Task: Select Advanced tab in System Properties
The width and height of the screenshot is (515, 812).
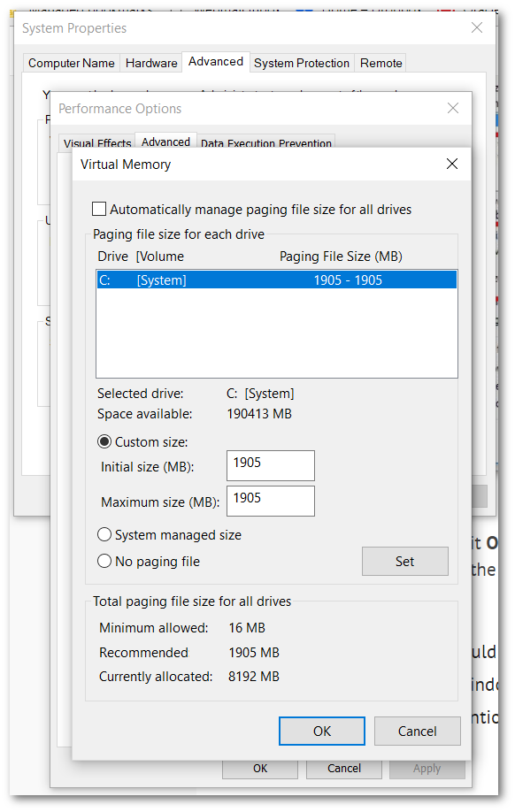Action: coord(216,62)
